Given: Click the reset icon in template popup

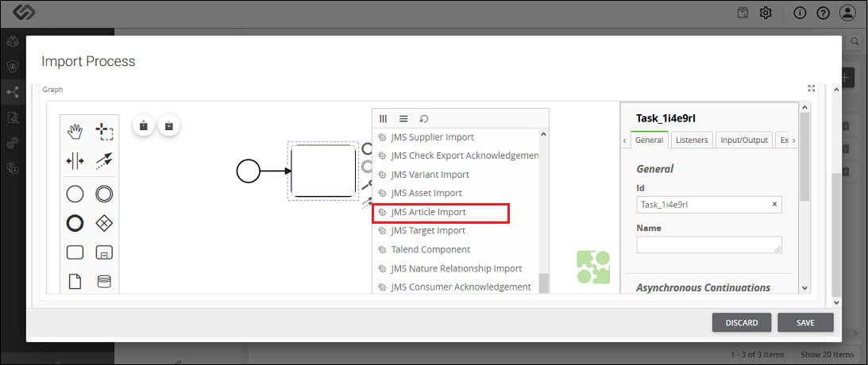Looking at the screenshot, I should [x=424, y=118].
